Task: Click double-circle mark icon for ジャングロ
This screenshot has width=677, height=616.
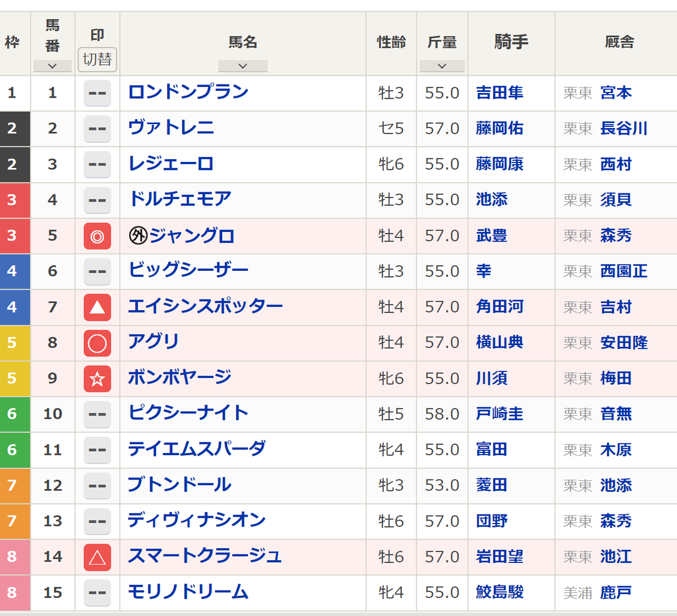Action: point(98,236)
